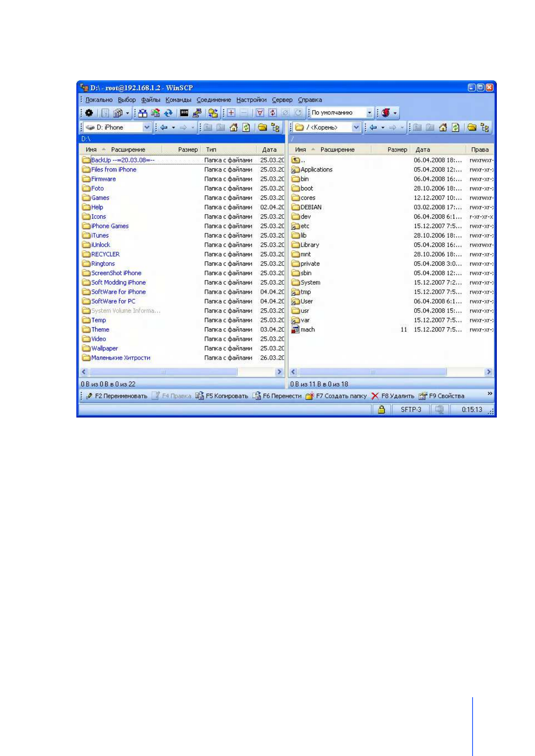Click the Select Files red plus icon

(x=231, y=113)
